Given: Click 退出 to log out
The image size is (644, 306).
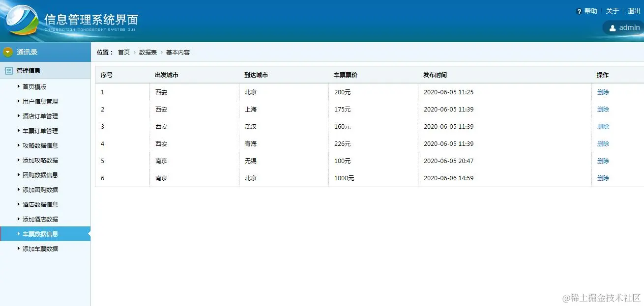Looking at the screenshot, I should click(634, 11).
